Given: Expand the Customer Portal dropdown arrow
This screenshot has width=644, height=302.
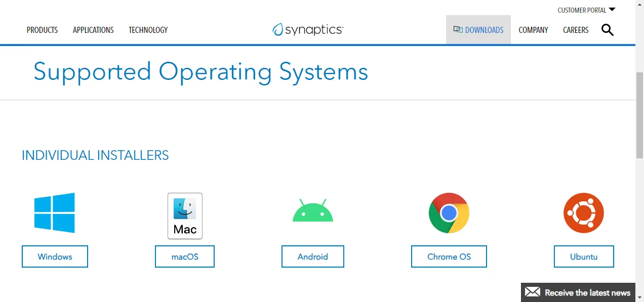Looking at the screenshot, I should click(612, 9).
